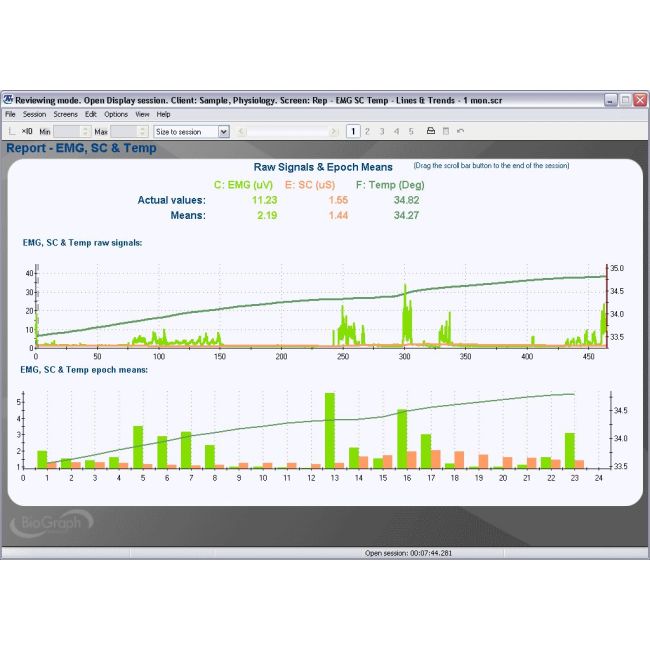
Task: Switch to screen page 1
Action: pyautogui.click(x=353, y=131)
